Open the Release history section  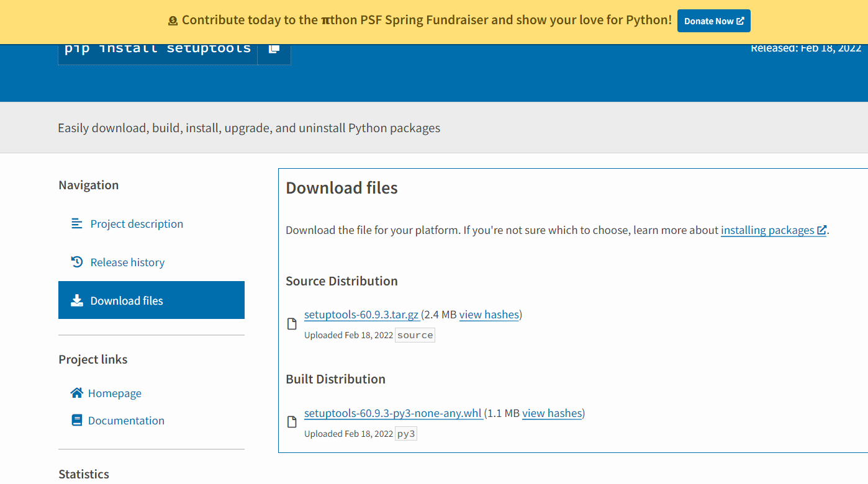click(127, 262)
